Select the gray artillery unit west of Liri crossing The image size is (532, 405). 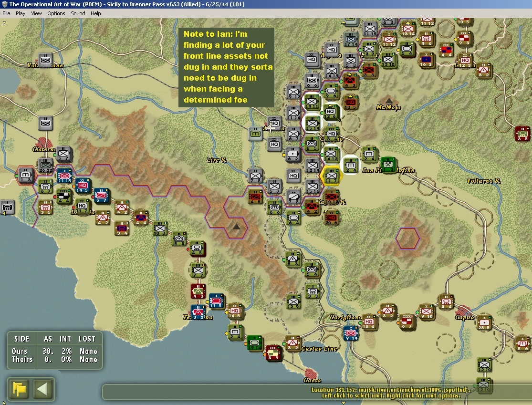click(x=255, y=134)
